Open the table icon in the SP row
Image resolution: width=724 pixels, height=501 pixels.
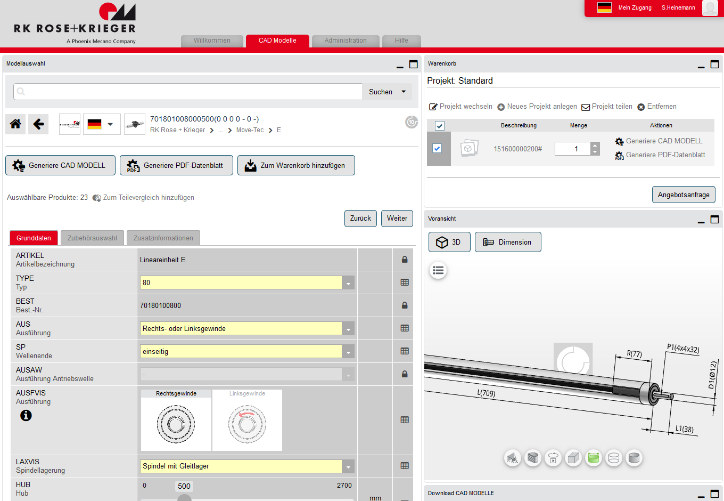[404, 351]
